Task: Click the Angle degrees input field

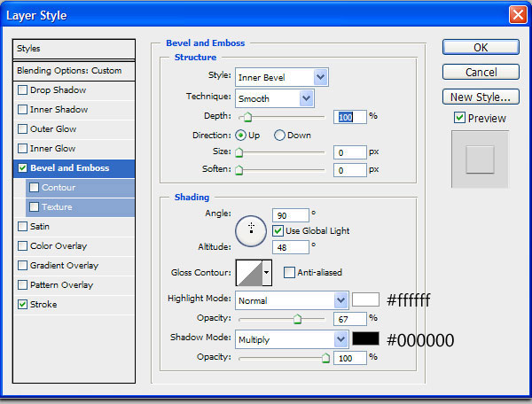Action: click(291, 215)
